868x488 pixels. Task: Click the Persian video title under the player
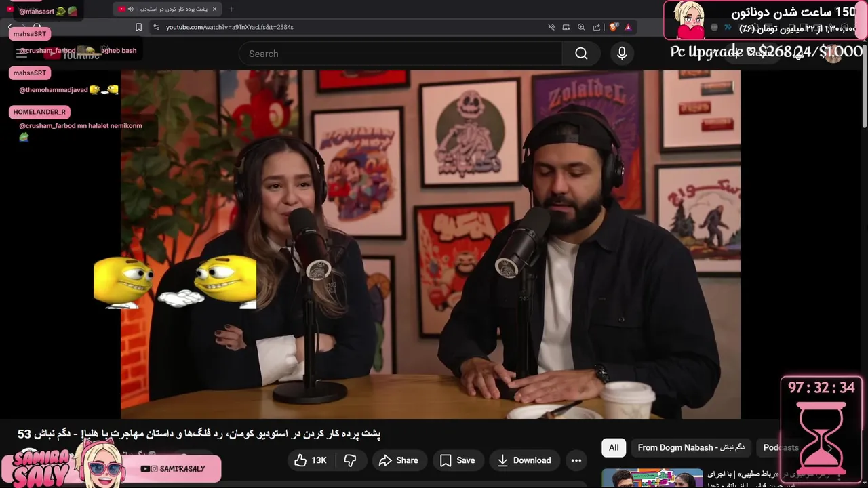[199, 434]
